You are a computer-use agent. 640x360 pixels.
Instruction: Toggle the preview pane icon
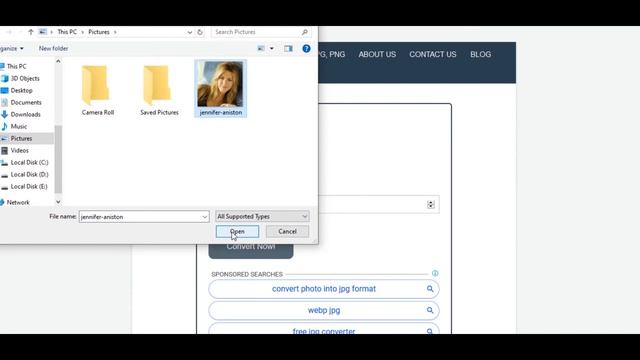[288, 49]
